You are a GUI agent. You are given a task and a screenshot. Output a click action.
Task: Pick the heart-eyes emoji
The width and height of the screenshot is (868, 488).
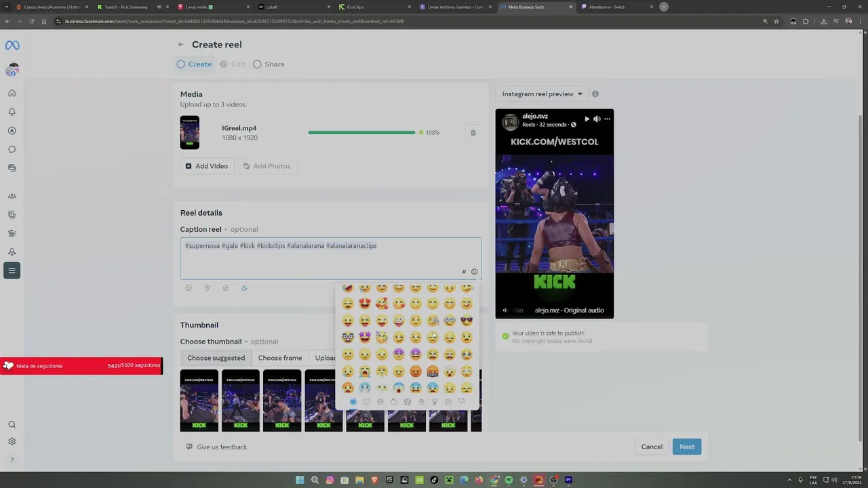tap(365, 304)
